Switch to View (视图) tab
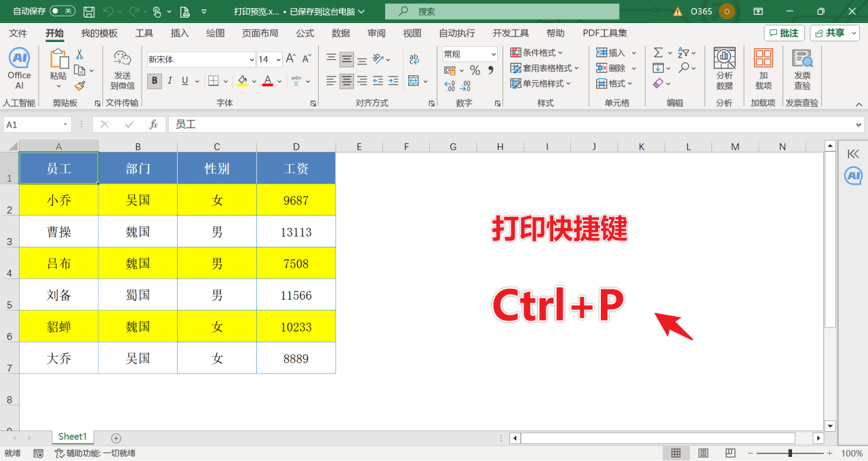Image resolution: width=868 pixels, height=461 pixels. click(x=412, y=33)
